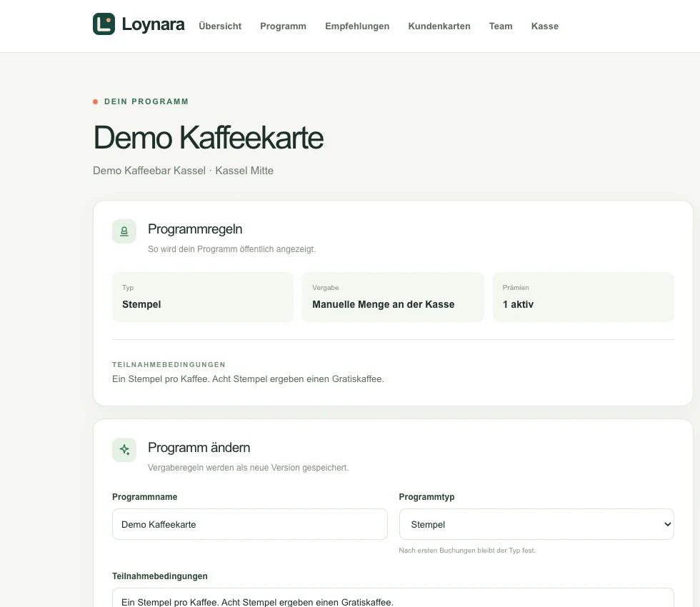Click 'So wird dein Programm öffentlich angezeigt.'
The height and width of the screenshot is (607, 700).
(x=231, y=249)
